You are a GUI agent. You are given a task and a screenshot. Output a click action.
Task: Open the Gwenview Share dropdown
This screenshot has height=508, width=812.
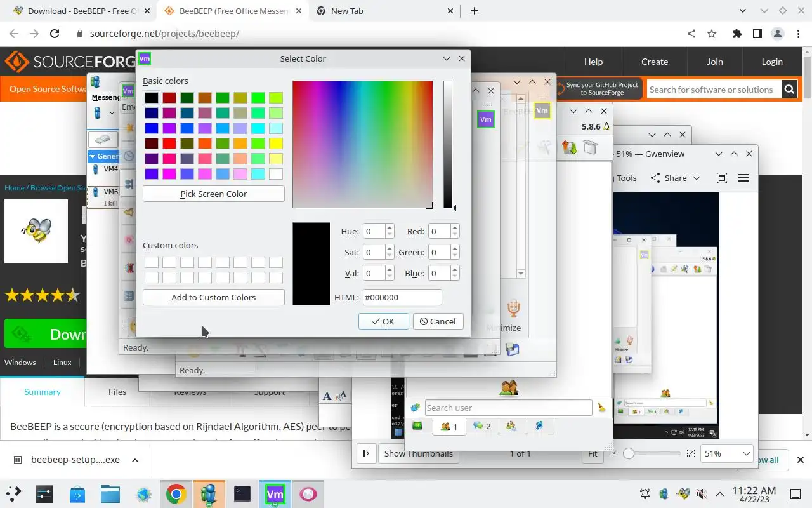tap(676, 178)
